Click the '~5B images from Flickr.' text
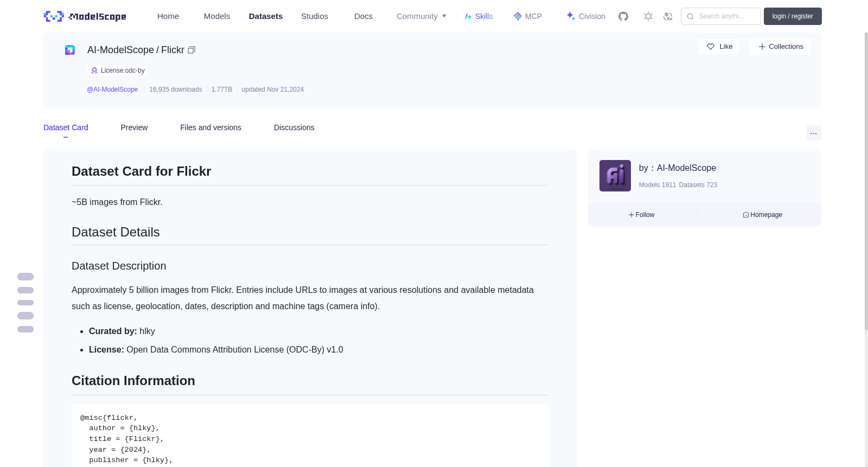Viewport: 868px width, 467px height. pyautogui.click(x=117, y=202)
